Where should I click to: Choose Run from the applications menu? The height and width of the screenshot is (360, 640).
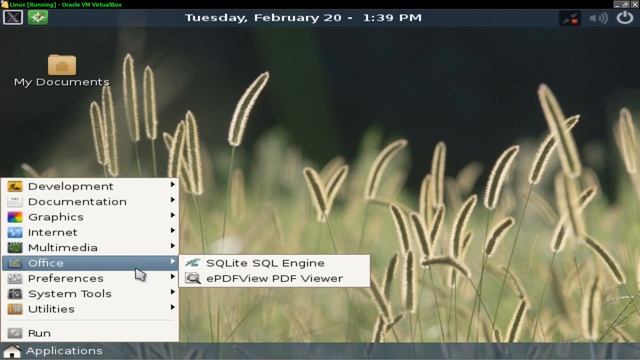tap(90, 333)
